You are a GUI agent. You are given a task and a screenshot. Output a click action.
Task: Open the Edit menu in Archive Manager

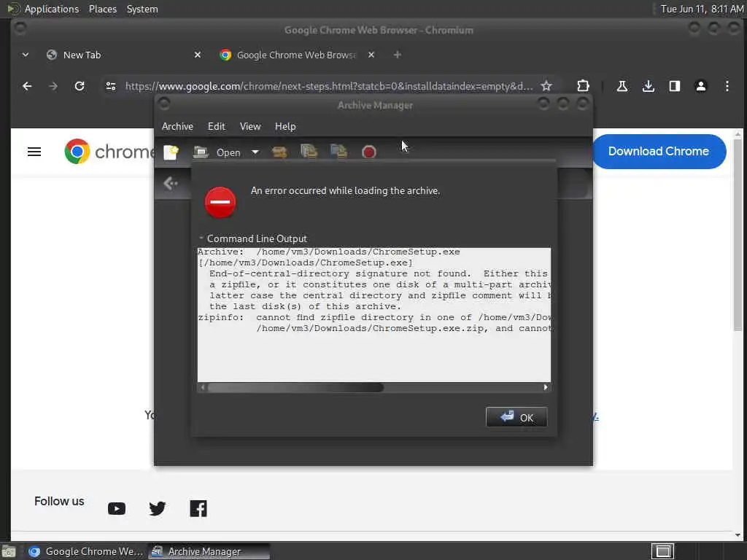coord(216,127)
